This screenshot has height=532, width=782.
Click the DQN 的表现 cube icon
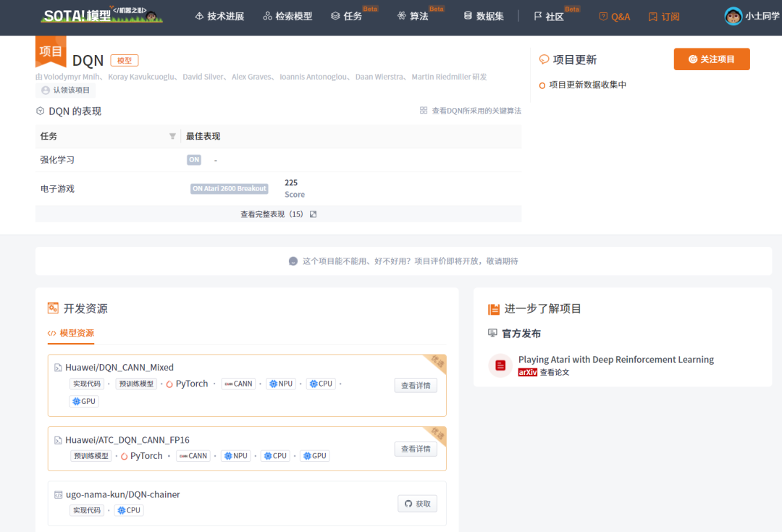pyautogui.click(x=41, y=111)
